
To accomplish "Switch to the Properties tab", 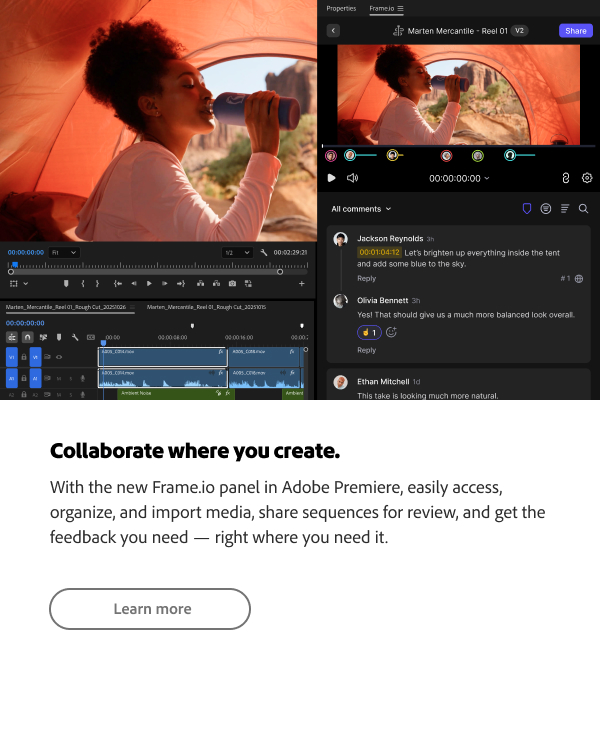I will 341,8.
